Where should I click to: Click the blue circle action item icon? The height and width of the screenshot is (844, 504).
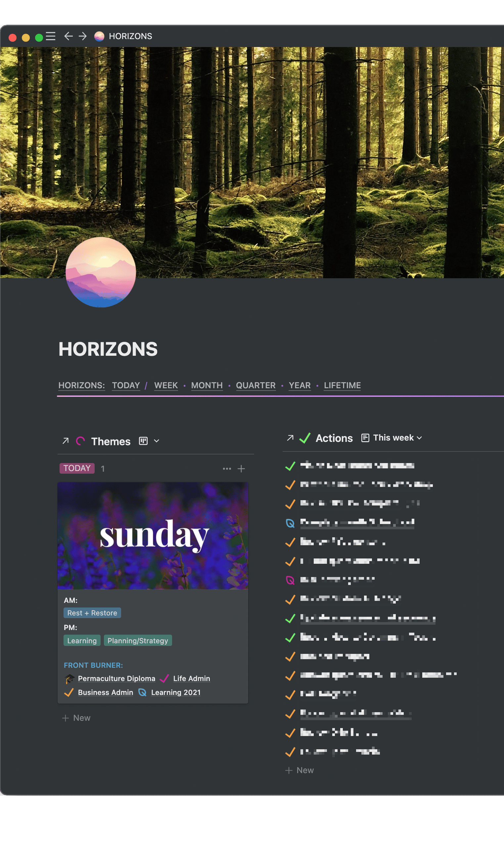coord(290,523)
